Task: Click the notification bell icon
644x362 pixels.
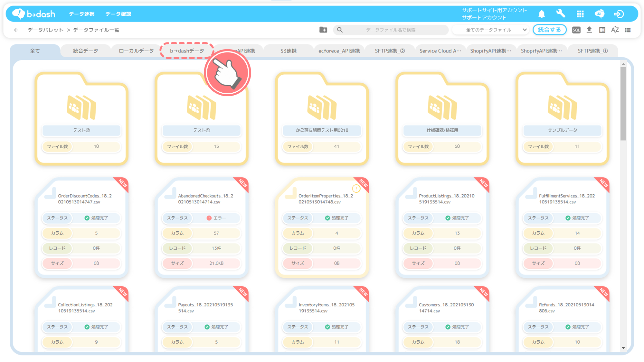Action: point(542,14)
